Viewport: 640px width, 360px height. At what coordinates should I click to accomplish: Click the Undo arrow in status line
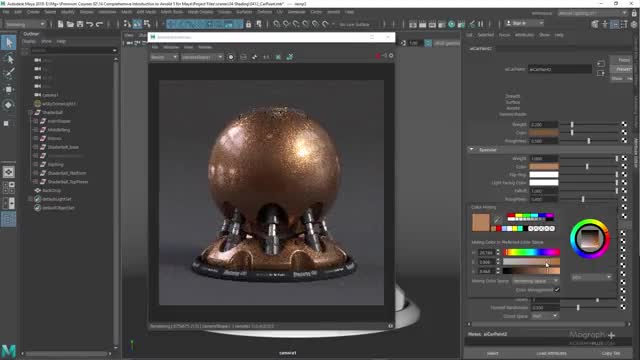(x=90, y=24)
